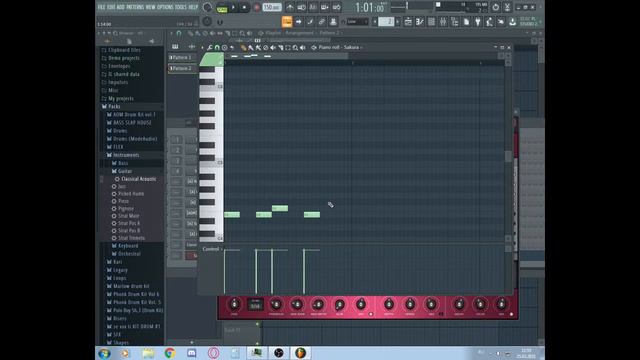Screen dimensions: 640x360
Task: Toggle the metronome
Action: click(290, 7)
